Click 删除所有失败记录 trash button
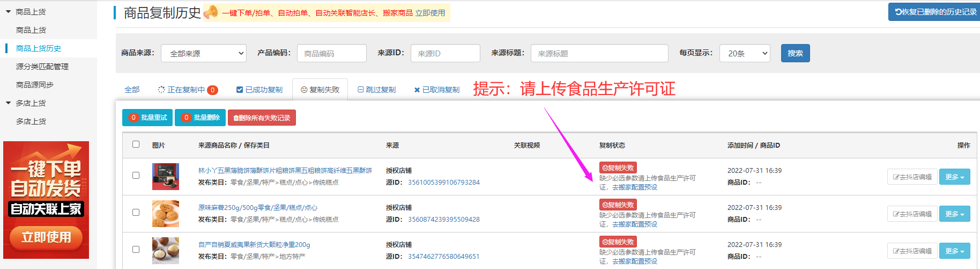The width and height of the screenshot is (980, 269). click(x=262, y=118)
